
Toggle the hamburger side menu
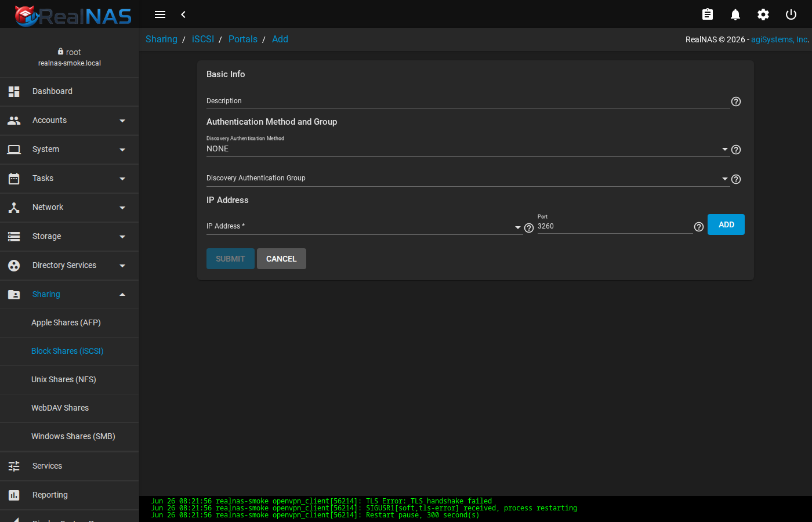point(160,14)
